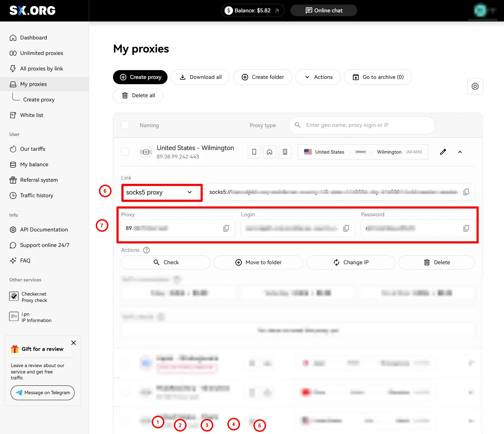This screenshot has width=504, height=434.
Task: Open the table settings gear icon
Action: 475,86
